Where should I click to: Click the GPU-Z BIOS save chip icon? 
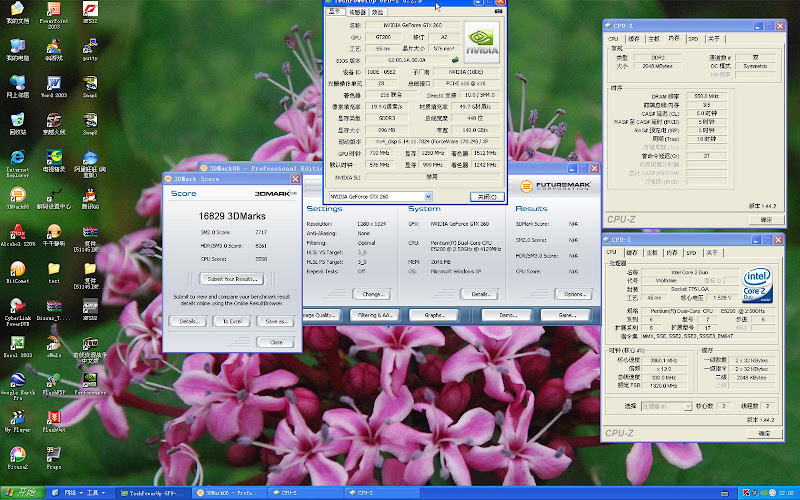click(455, 60)
